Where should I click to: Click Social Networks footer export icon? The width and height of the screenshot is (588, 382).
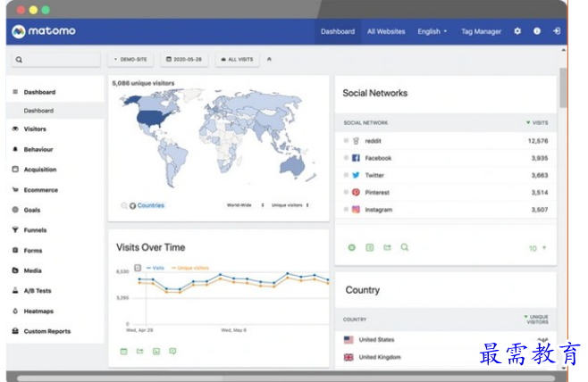pos(387,247)
